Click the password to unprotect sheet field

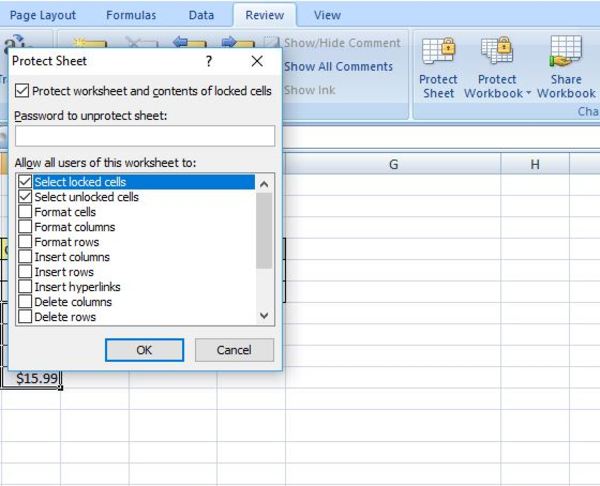coord(145,136)
